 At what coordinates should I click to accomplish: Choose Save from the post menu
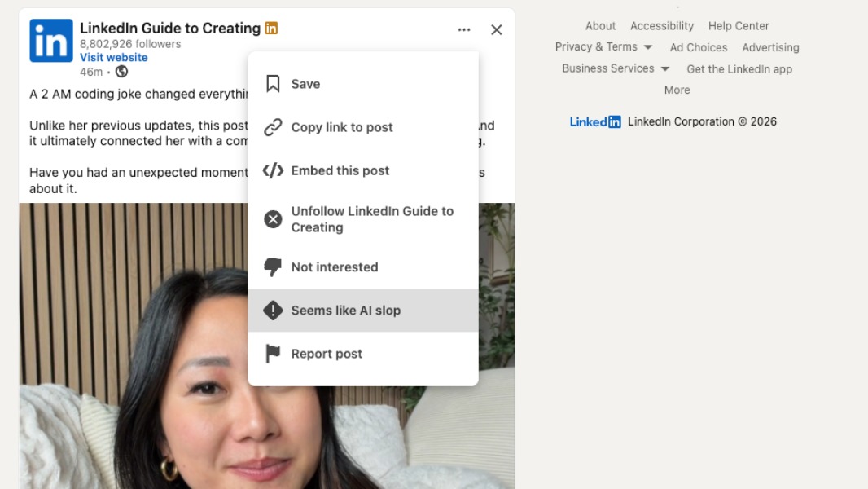[x=363, y=84]
